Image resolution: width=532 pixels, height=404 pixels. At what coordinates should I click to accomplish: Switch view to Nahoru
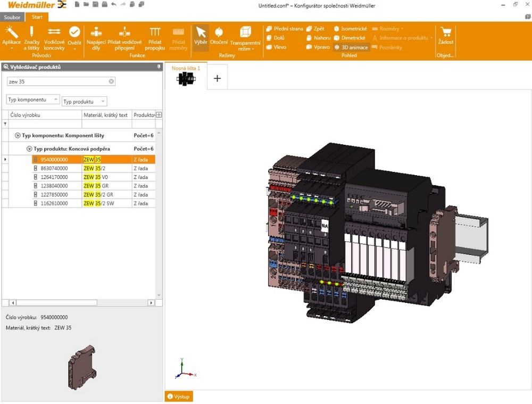click(318, 38)
